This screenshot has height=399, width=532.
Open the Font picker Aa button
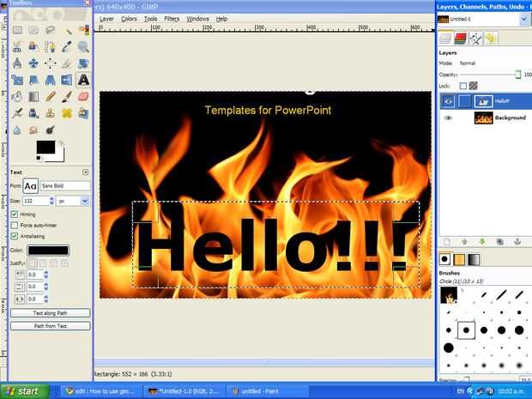tap(31, 186)
